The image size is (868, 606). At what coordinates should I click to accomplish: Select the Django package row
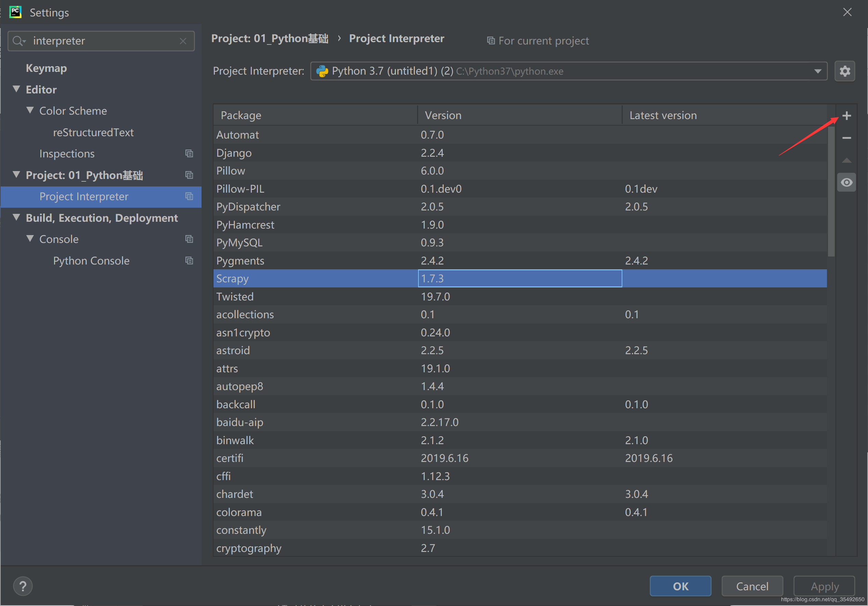click(x=234, y=153)
